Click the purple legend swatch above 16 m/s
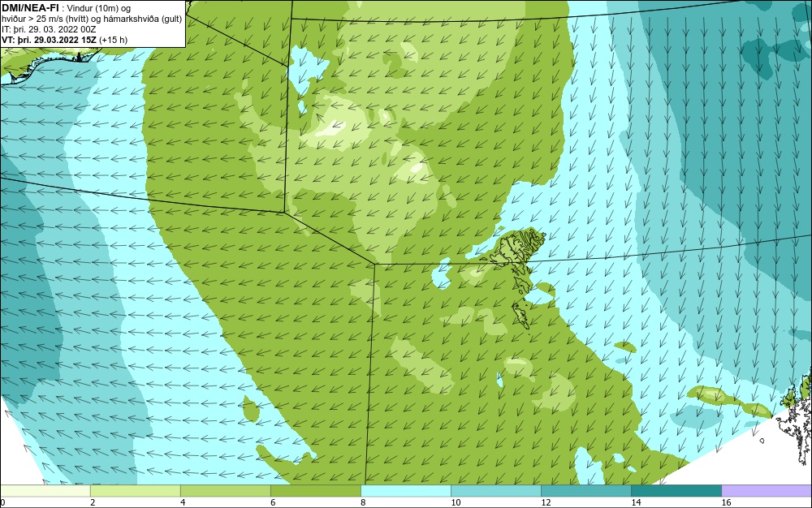Image resolution: width=812 pixels, height=508 pixels. pyautogui.click(x=767, y=491)
